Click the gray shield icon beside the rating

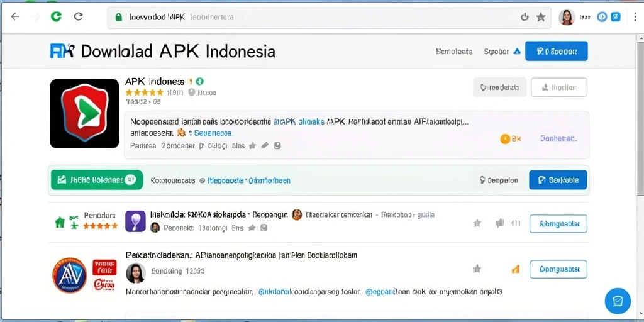(x=191, y=92)
